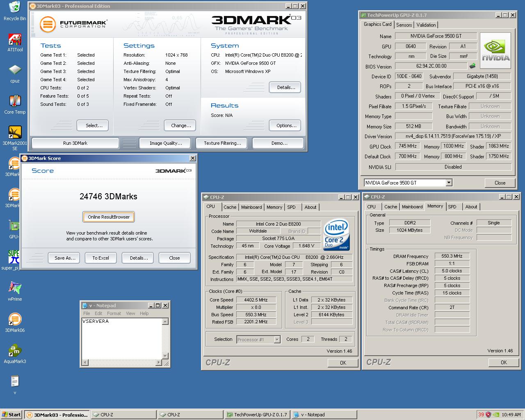Screen dimensions: 525x420
Task: Click the Futuremark logo in 3DMark03
Action: coord(73,24)
